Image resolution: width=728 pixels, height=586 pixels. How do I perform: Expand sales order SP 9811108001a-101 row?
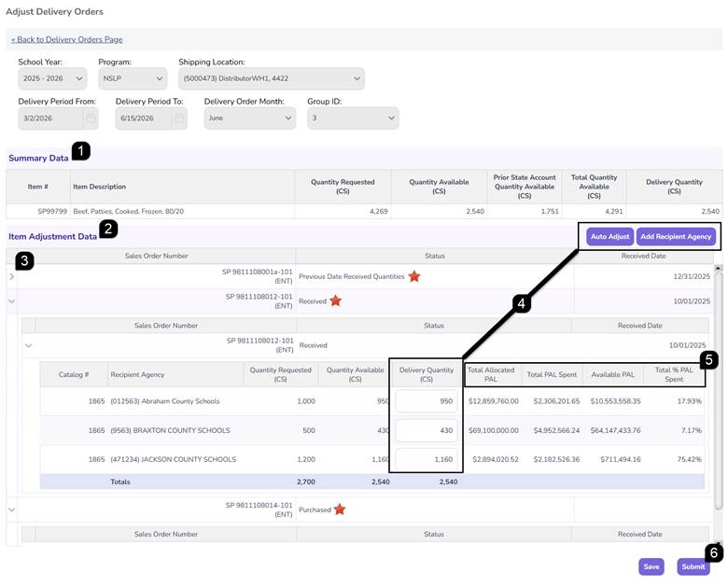click(11, 277)
